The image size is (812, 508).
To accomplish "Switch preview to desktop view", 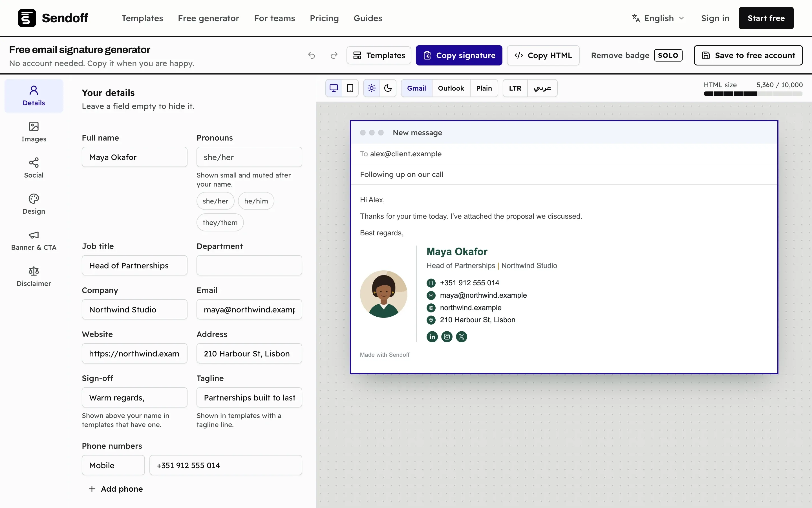I will [x=334, y=88].
